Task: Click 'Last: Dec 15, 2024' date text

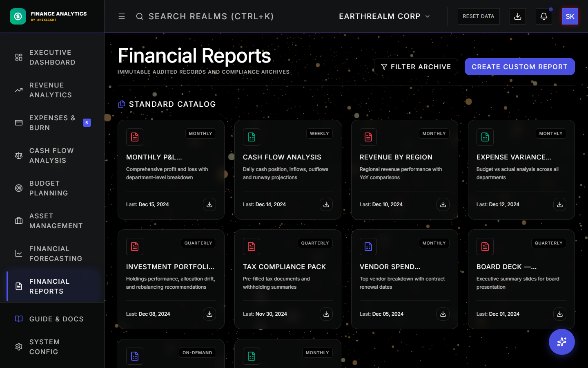Action: point(147,204)
